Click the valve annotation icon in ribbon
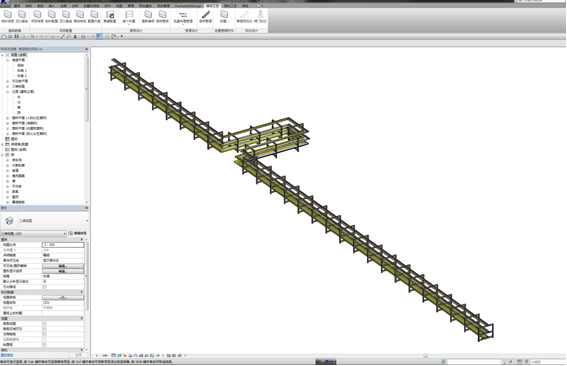 (260, 14)
